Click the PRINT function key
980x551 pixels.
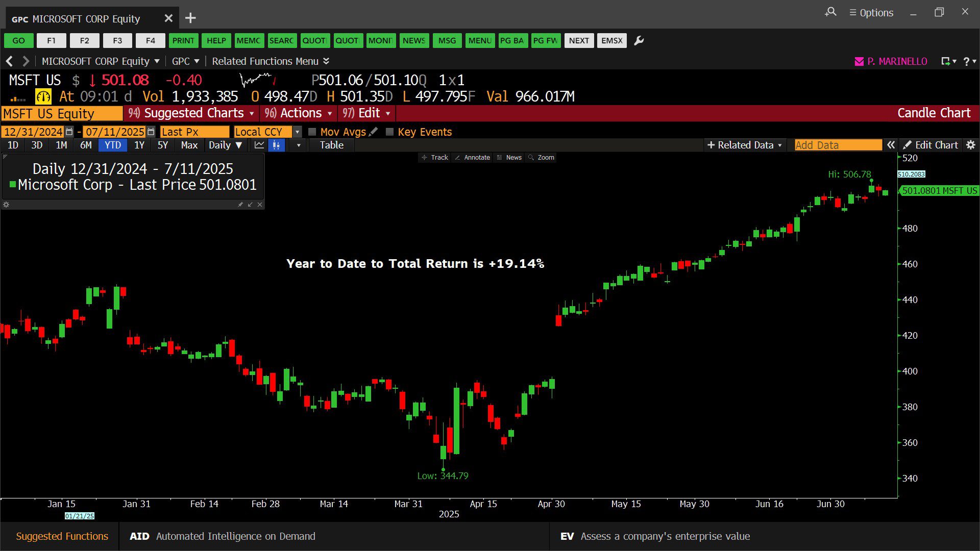(183, 40)
